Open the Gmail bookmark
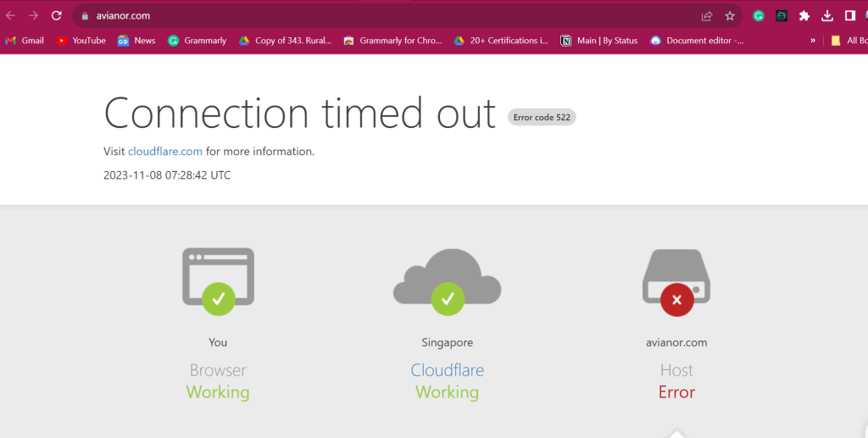The image size is (868, 438). pyautogui.click(x=25, y=41)
